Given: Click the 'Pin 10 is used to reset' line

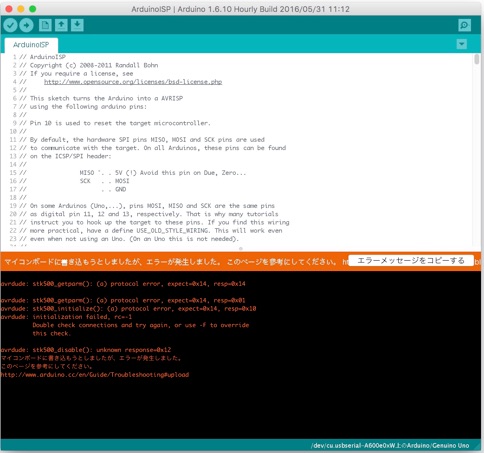Looking at the screenshot, I should (x=115, y=123).
